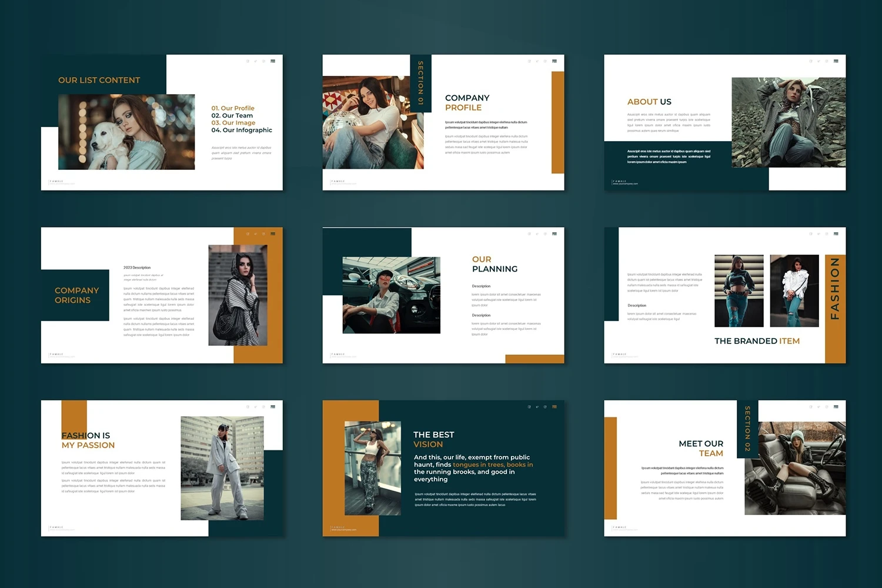Click the 'COMPANY ORIGINS' dark title block
882x588 pixels.
click(x=75, y=295)
